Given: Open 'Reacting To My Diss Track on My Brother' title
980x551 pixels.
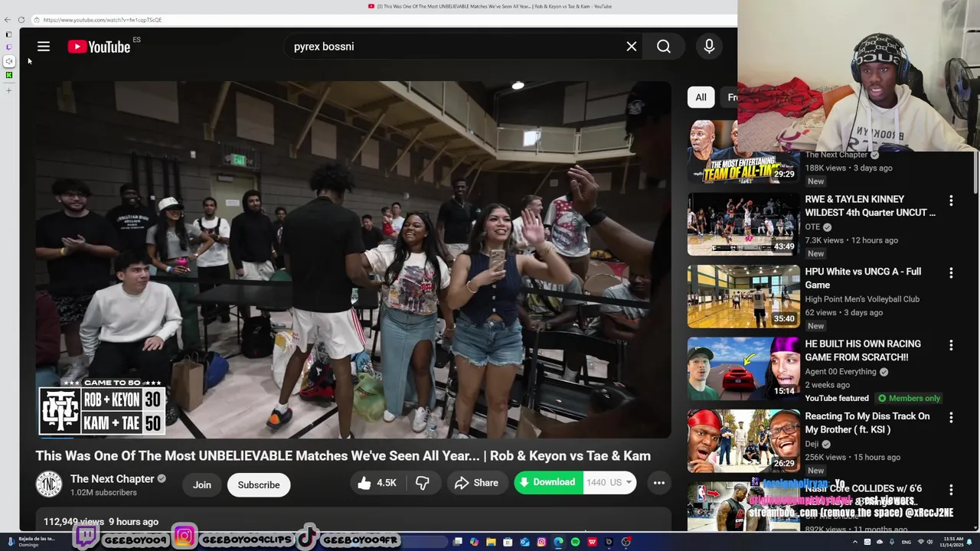Looking at the screenshot, I should point(867,422).
